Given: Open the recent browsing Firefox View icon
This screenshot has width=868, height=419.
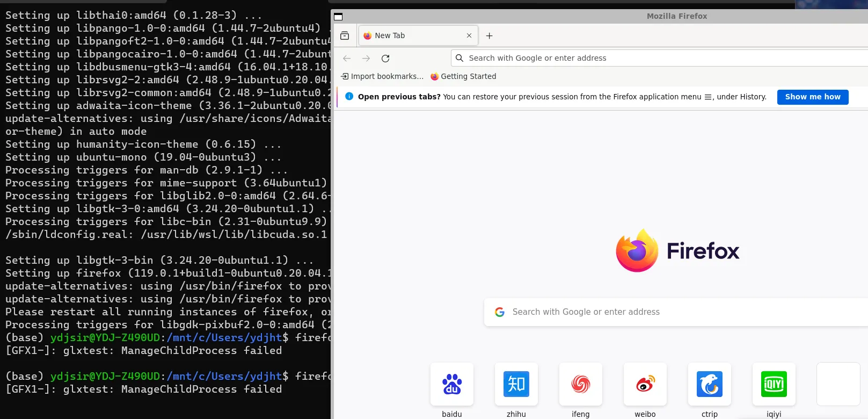Looking at the screenshot, I should point(345,36).
